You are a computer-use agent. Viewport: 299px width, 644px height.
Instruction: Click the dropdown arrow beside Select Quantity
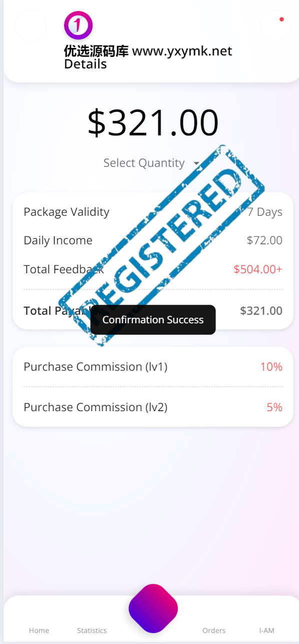[x=196, y=164]
